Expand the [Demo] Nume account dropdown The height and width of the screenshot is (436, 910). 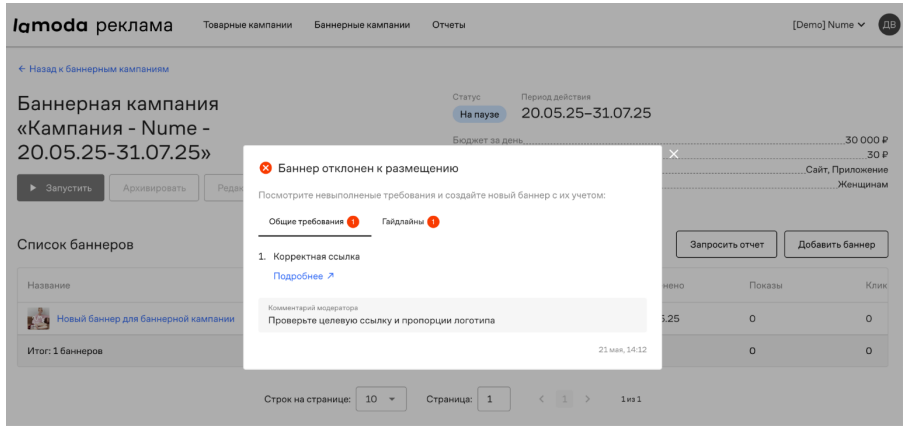tap(829, 25)
